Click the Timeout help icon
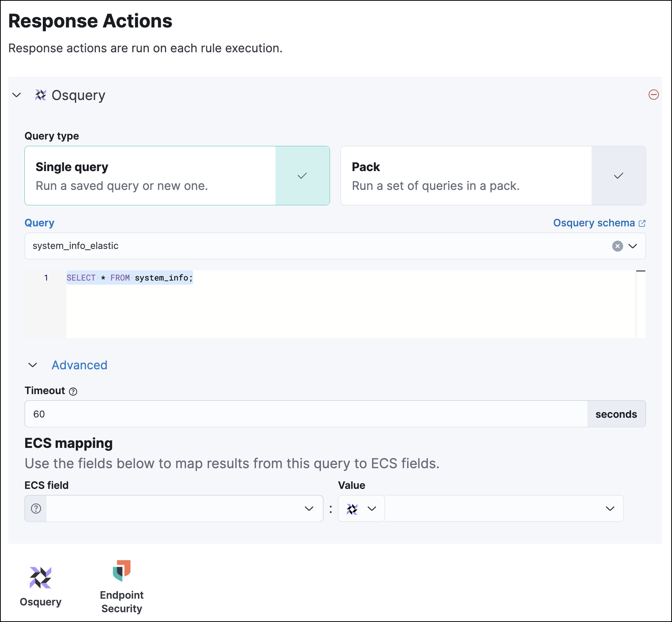672x622 pixels. [73, 391]
